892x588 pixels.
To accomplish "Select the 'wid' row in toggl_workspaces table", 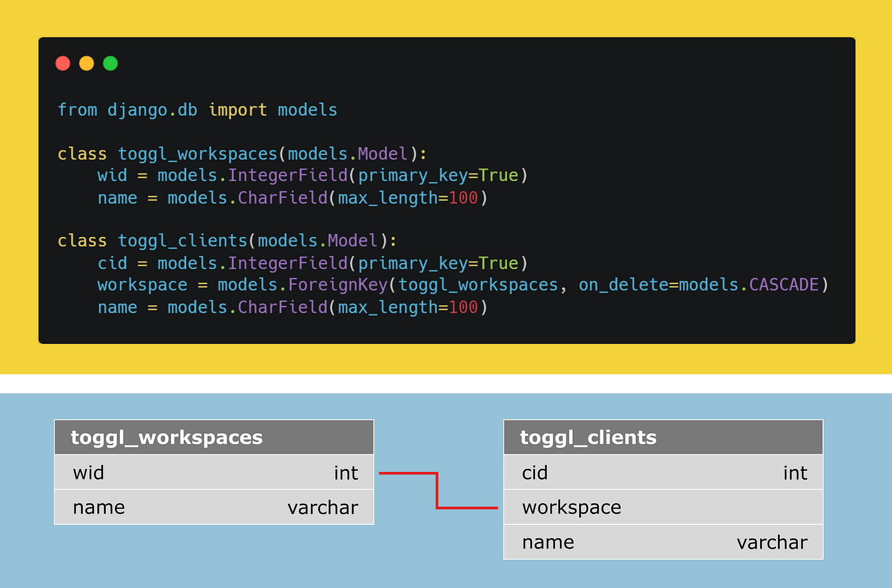I will pyautogui.click(x=214, y=472).
